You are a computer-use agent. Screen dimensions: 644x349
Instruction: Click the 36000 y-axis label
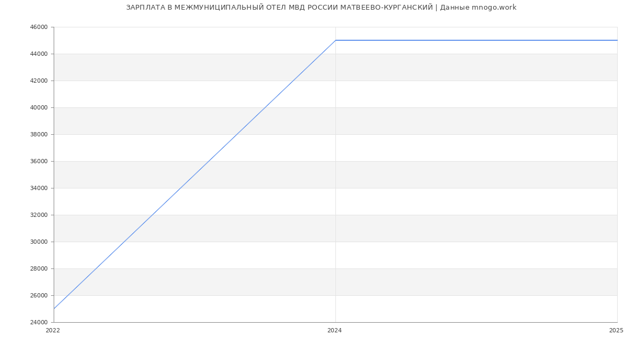click(x=39, y=162)
